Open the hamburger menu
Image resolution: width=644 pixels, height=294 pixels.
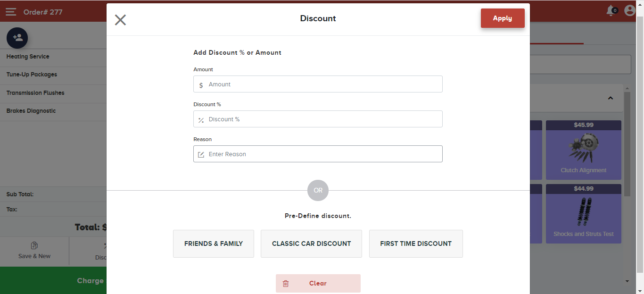pyautogui.click(x=11, y=12)
